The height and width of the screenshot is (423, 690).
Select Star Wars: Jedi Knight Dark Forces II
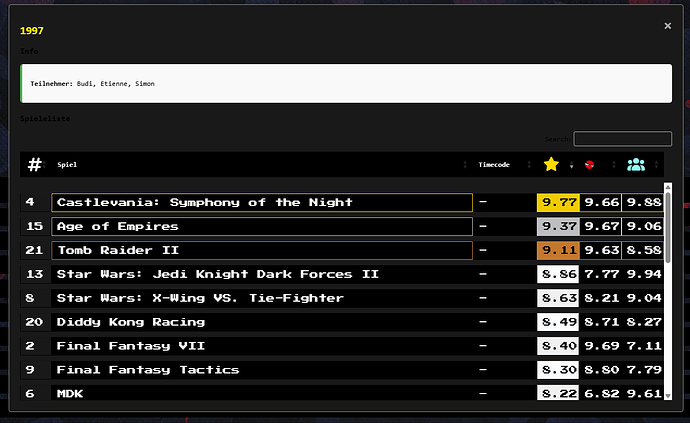217,274
